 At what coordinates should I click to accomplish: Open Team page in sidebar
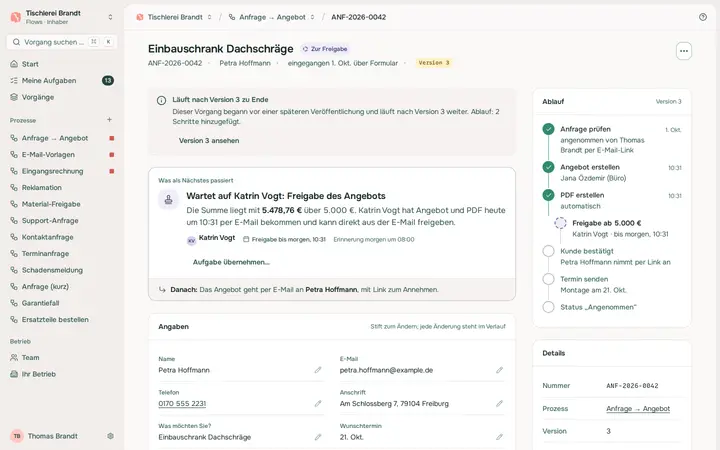coord(62,357)
